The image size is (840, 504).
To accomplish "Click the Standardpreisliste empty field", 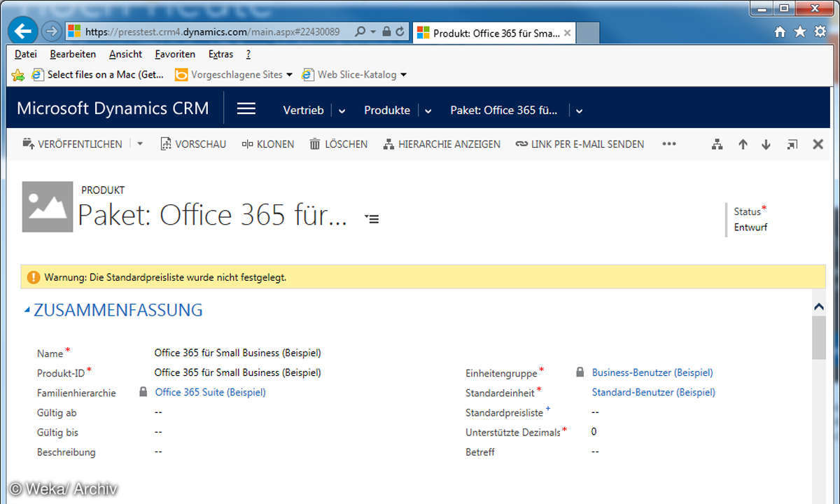I will click(x=595, y=412).
